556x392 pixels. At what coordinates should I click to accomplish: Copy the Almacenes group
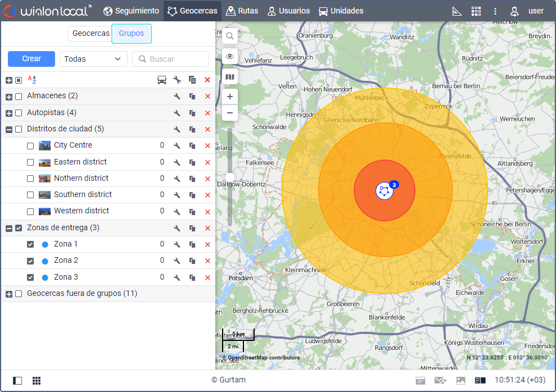tap(192, 97)
